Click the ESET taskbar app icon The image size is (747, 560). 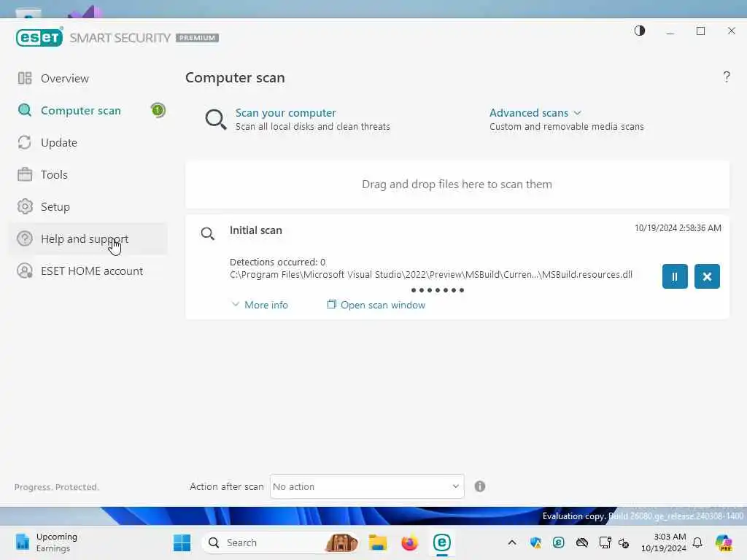coord(441,542)
